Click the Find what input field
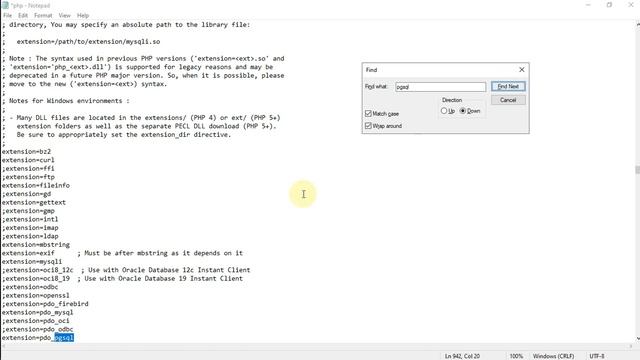This screenshot has height=360, width=640. point(440,87)
